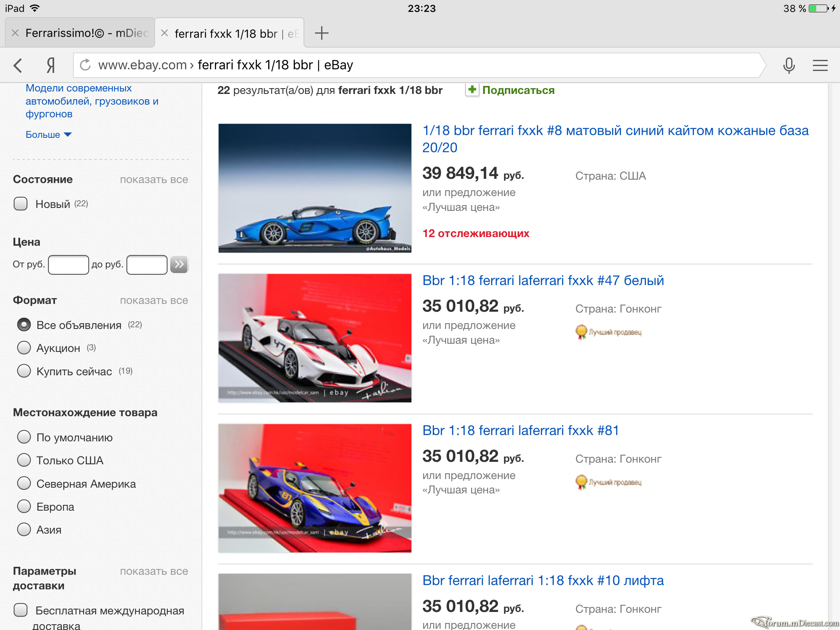Image resolution: width=840 pixels, height=630 pixels.
Task: Select Азия location option
Action: [x=24, y=530]
